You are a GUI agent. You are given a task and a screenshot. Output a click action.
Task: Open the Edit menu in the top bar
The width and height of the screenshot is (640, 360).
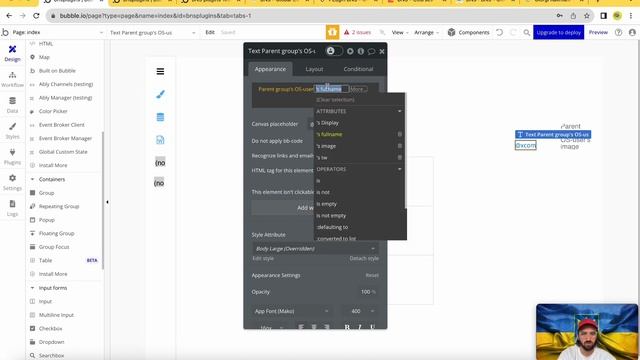[210, 32]
